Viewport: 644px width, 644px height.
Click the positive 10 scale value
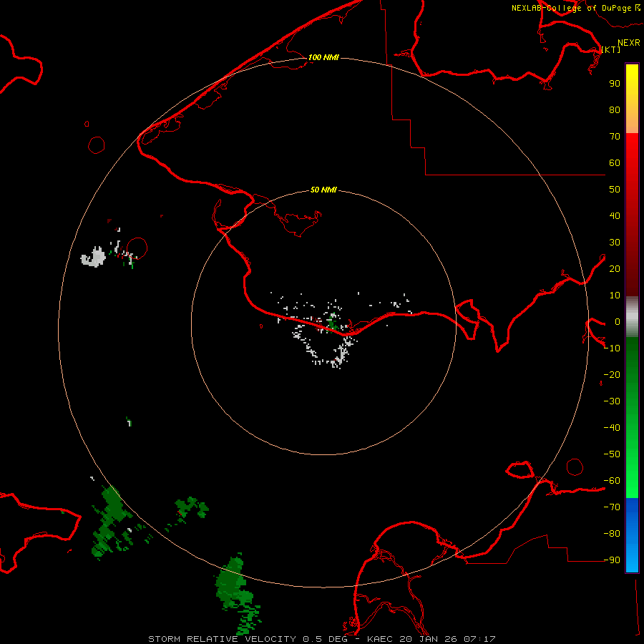tap(615, 296)
